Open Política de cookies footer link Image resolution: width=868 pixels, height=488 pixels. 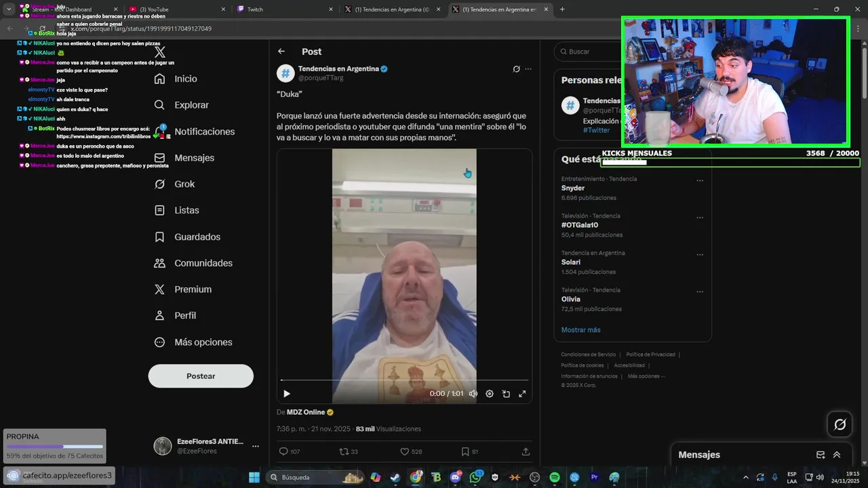click(x=583, y=365)
